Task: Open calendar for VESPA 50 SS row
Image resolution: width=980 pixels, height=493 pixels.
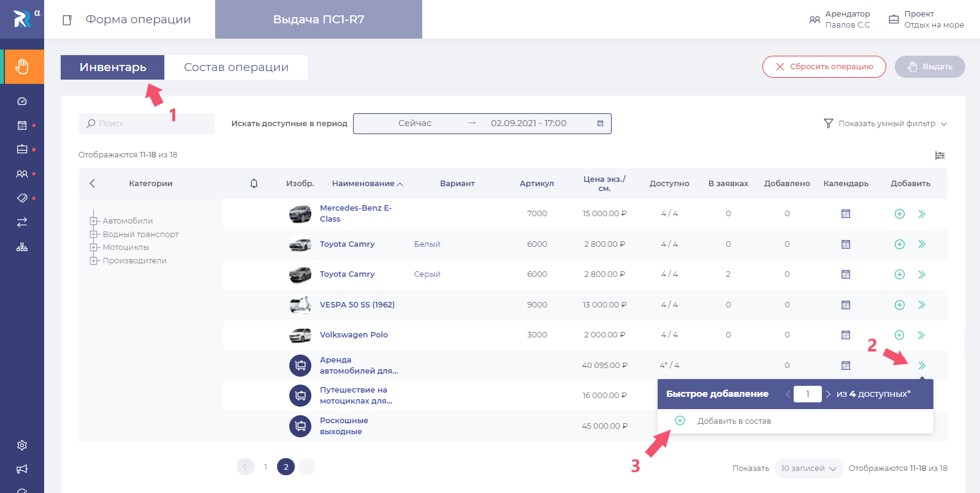Action: pyautogui.click(x=846, y=305)
